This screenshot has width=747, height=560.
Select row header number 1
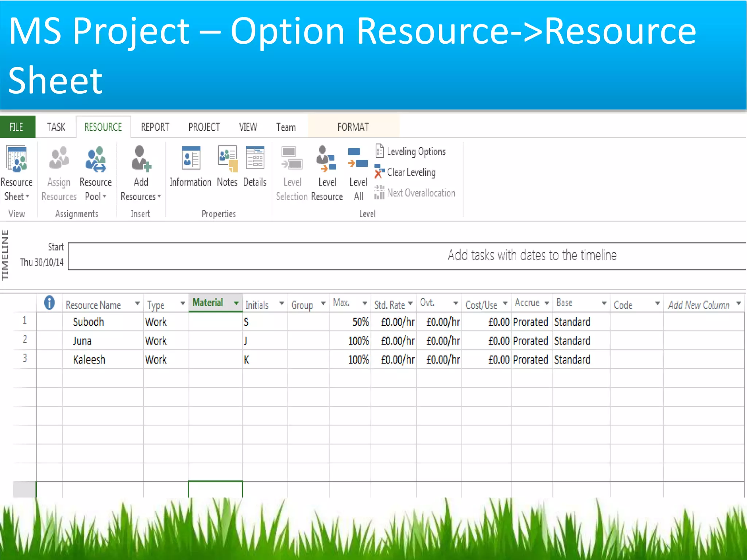pyautogui.click(x=24, y=321)
